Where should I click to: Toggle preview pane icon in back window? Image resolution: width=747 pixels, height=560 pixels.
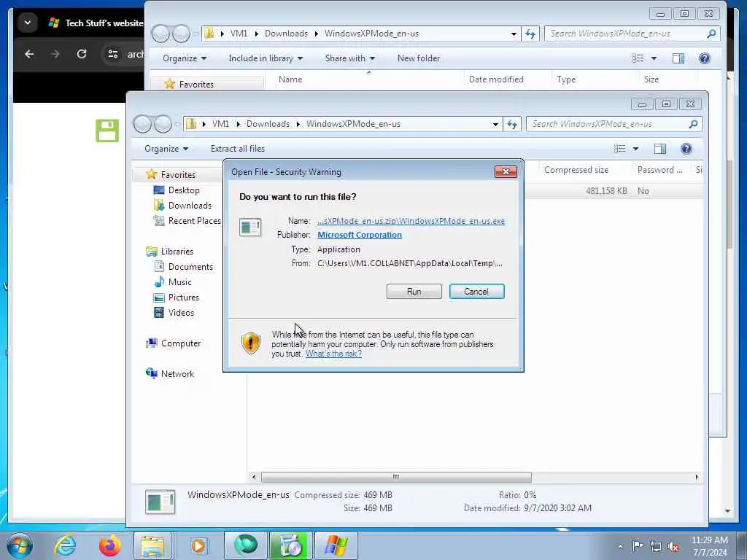point(678,58)
